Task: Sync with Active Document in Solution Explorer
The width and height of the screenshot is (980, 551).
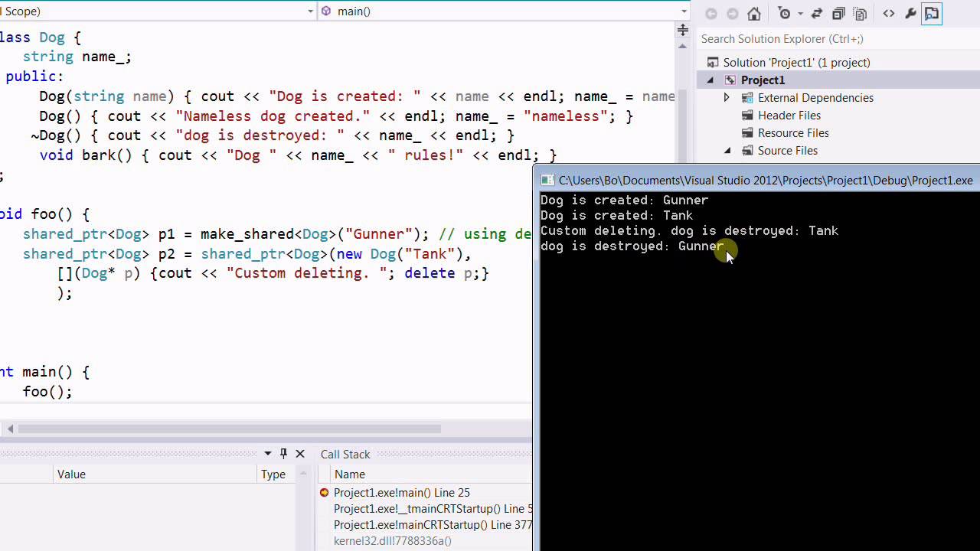Action: [x=817, y=14]
